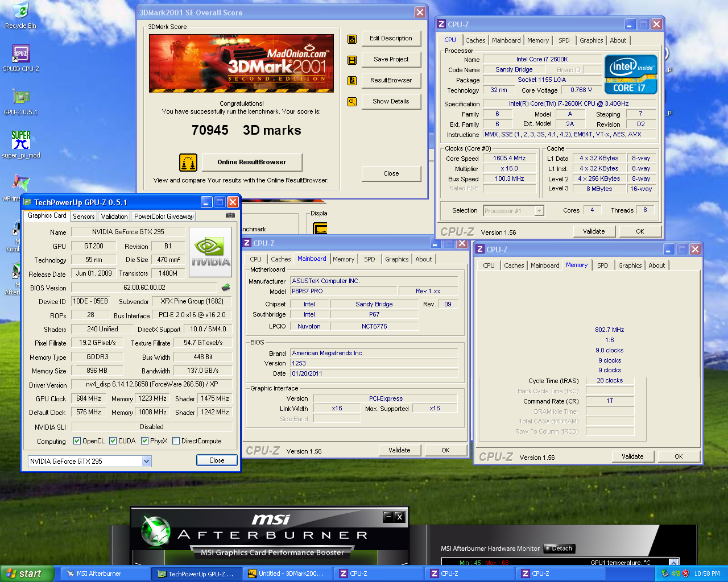The image size is (728, 582).
Task: Click the Driver Version field in GPU-Z
Action: pyautogui.click(x=152, y=384)
